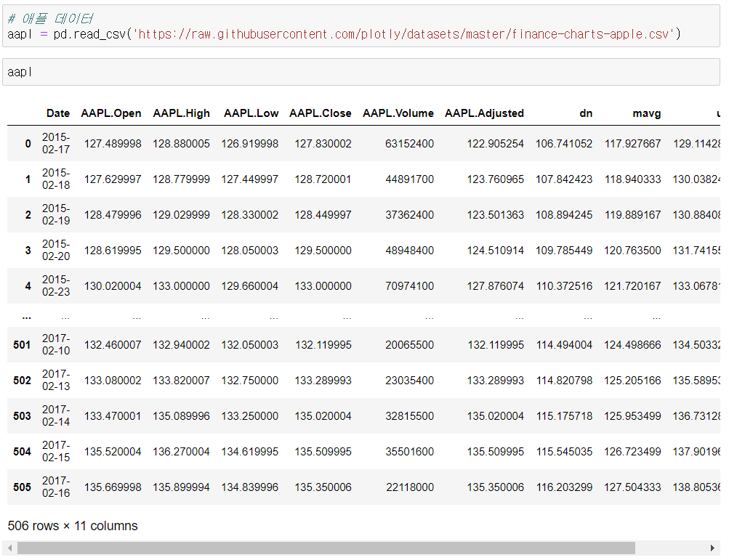Click the date cell 2017-02-15
This screenshot has width=729, height=560.
[x=56, y=451]
